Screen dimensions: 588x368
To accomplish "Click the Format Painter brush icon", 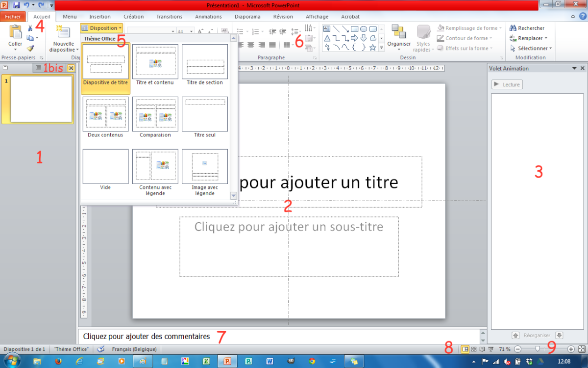I will [30, 48].
